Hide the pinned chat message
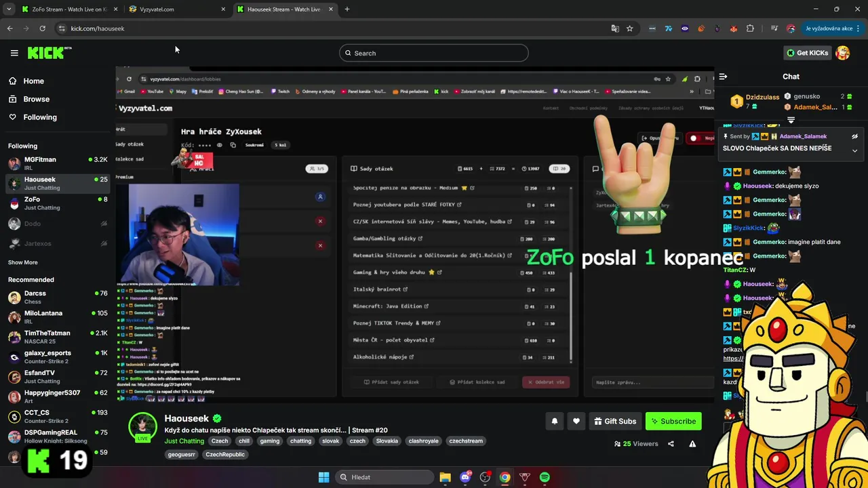Viewport: 868px width, 488px height. coord(854,136)
